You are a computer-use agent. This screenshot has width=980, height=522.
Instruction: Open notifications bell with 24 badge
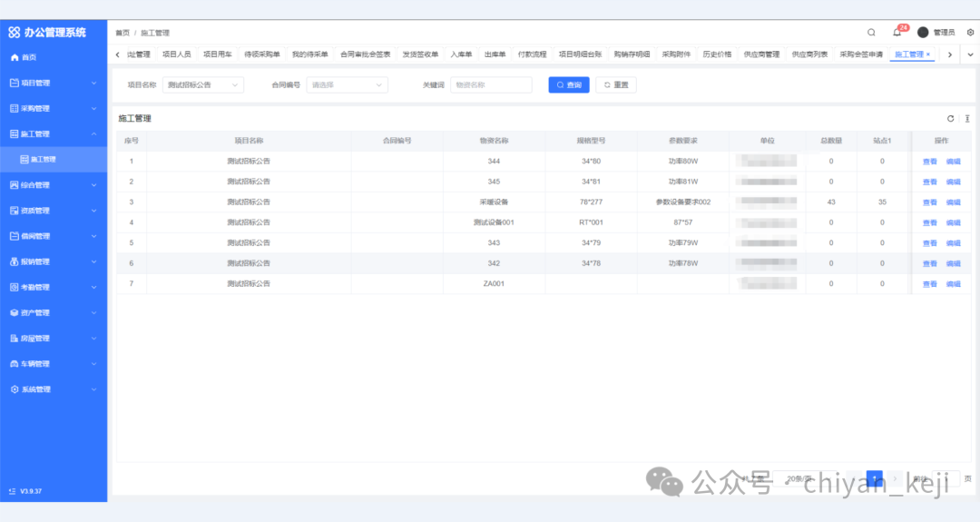pos(897,32)
